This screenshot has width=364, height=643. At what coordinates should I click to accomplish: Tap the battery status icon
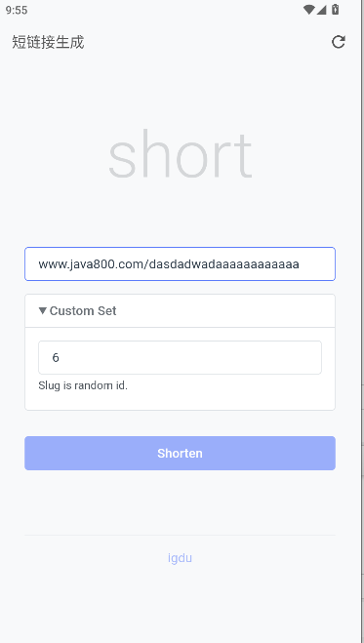[336, 10]
